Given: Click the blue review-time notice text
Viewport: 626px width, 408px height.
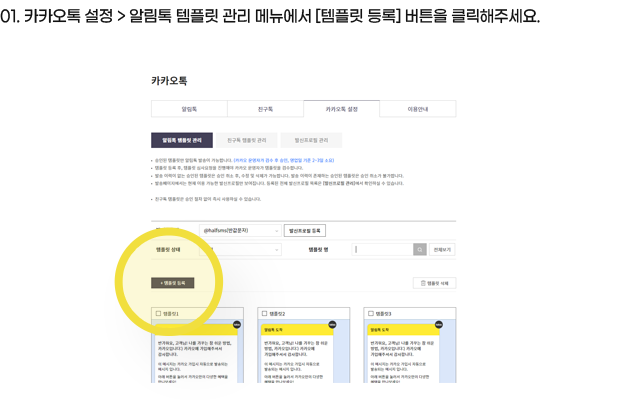Looking at the screenshot, I should tap(284, 160).
